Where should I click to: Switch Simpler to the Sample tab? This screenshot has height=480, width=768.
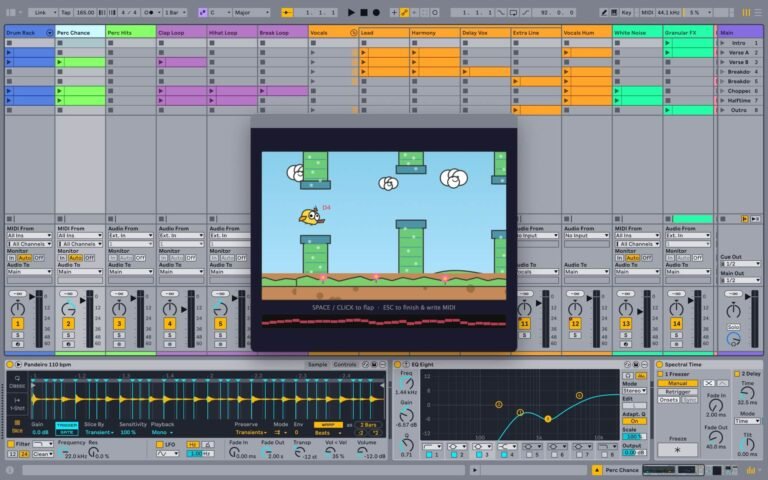[317, 365]
